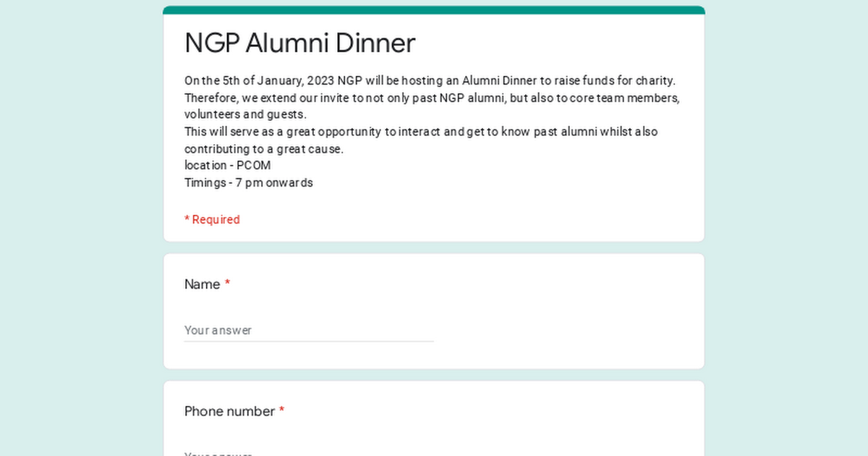Click the "NGP Alumni Dinner" form title
Viewport: 868px width, 456px height.
299,43
